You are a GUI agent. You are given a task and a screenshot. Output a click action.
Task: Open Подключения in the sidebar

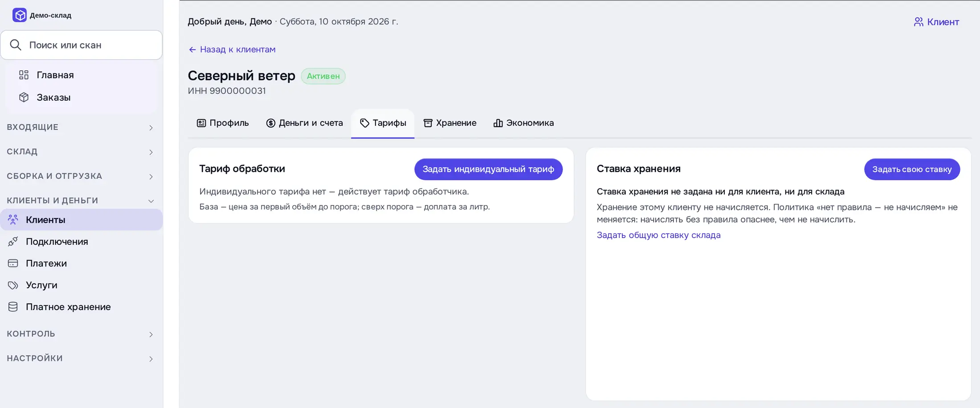pyautogui.click(x=81, y=241)
